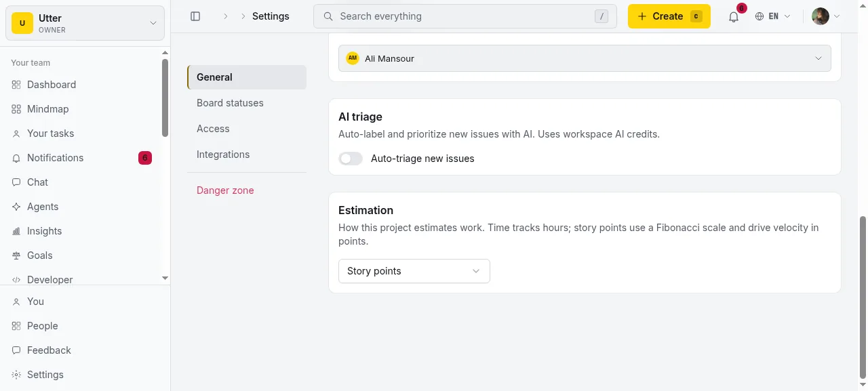868x391 pixels.
Task: Open the Board statuses tab
Action: (247, 103)
